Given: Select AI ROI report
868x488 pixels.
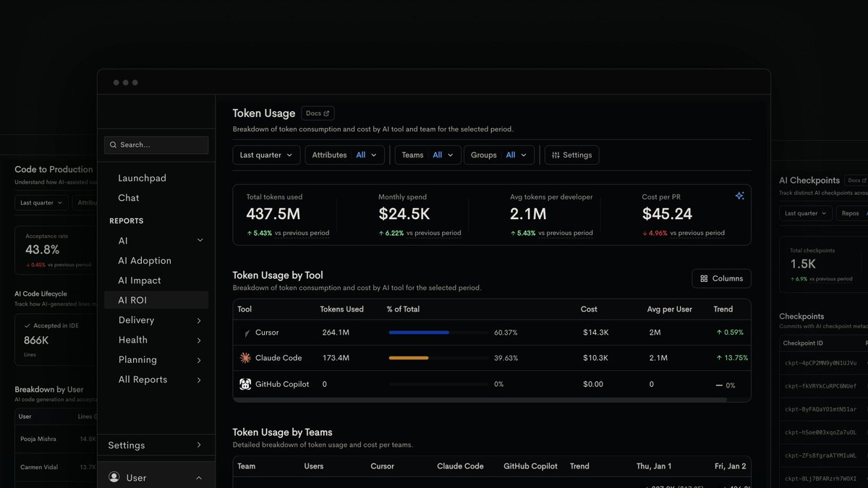Looking at the screenshot, I should click(x=157, y=300).
